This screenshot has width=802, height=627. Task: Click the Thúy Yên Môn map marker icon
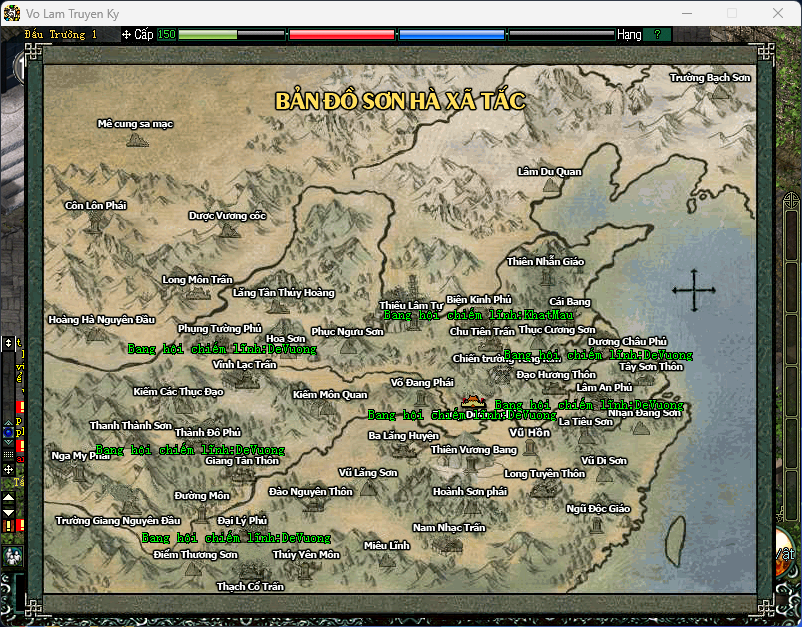pos(305,570)
